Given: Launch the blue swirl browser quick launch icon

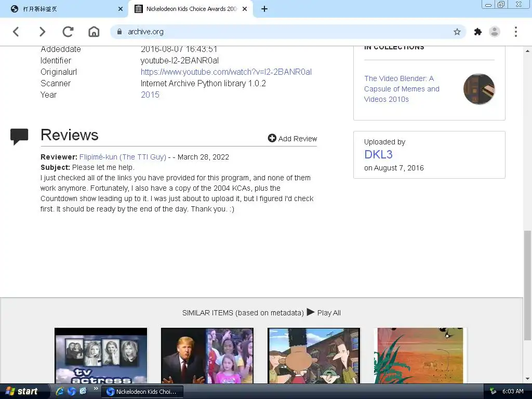Looking at the screenshot, I should point(72,391).
